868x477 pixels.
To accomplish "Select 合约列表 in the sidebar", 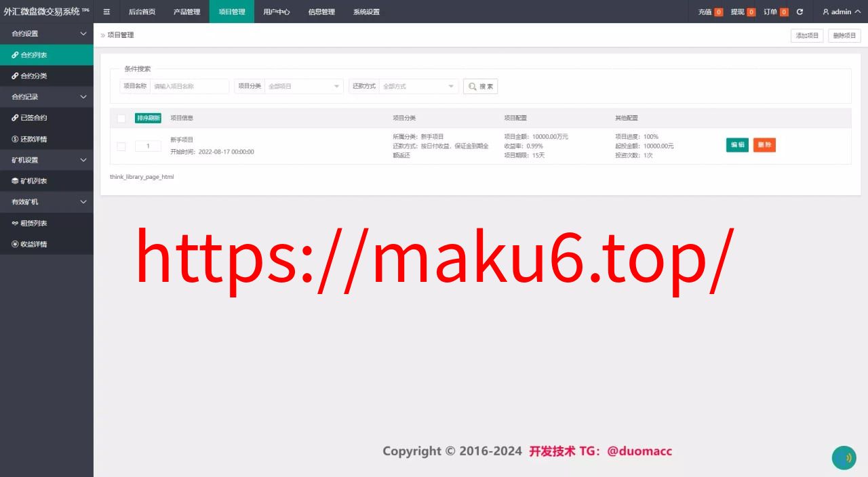I will click(47, 55).
